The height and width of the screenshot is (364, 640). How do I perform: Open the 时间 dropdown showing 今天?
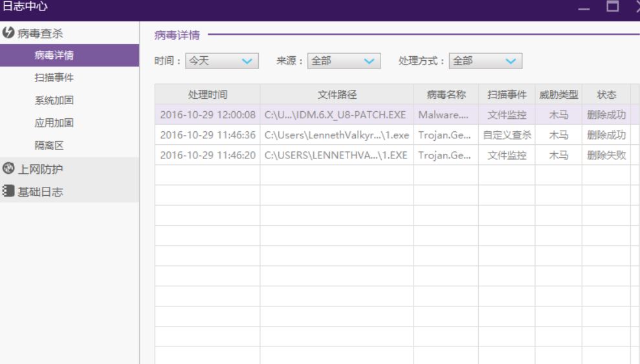click(x=221, y=61)
